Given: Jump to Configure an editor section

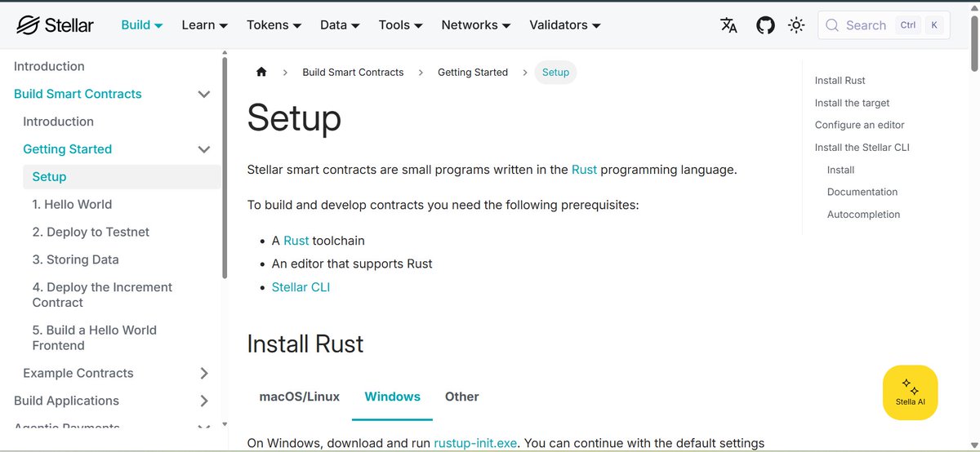Looking at the screenshot, I should pyautogui.click(x=860, y=125).
